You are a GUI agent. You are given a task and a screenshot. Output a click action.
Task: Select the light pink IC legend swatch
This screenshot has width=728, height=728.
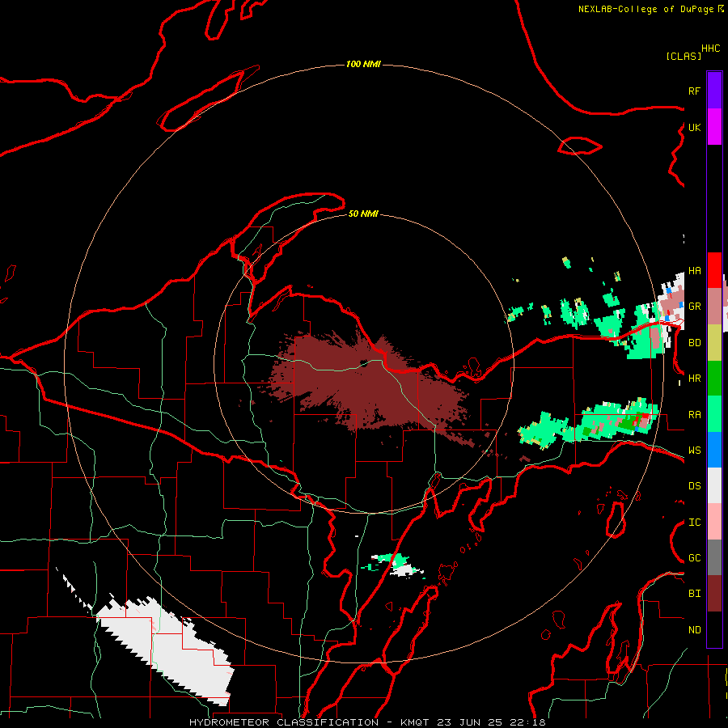pos(714,522)
